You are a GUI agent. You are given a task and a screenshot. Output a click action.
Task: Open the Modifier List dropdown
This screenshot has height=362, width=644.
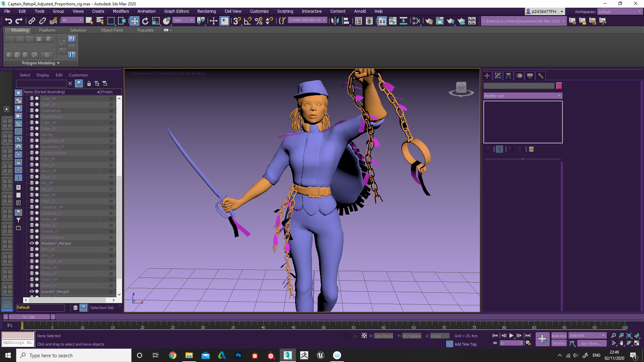522,96
